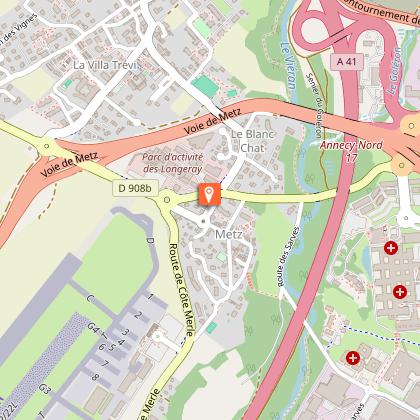Image resolution: width=420 pixels, height=420 pixels.
Task: Click the Annecy Nord 17 exit label
Action: pyautogui.click(x=351, y=151)
